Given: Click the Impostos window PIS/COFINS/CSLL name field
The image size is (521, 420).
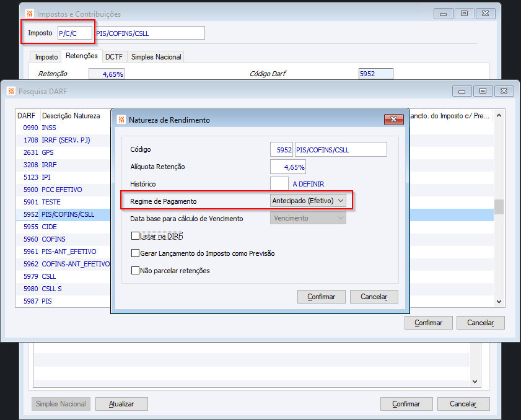Looking at the screenshot, I should coord(150,33).
